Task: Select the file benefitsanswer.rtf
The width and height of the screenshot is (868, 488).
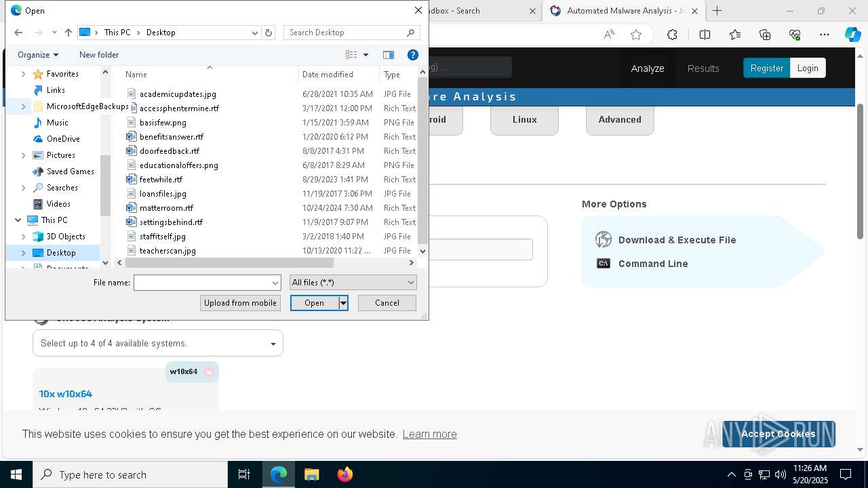Action: [171, 137]
